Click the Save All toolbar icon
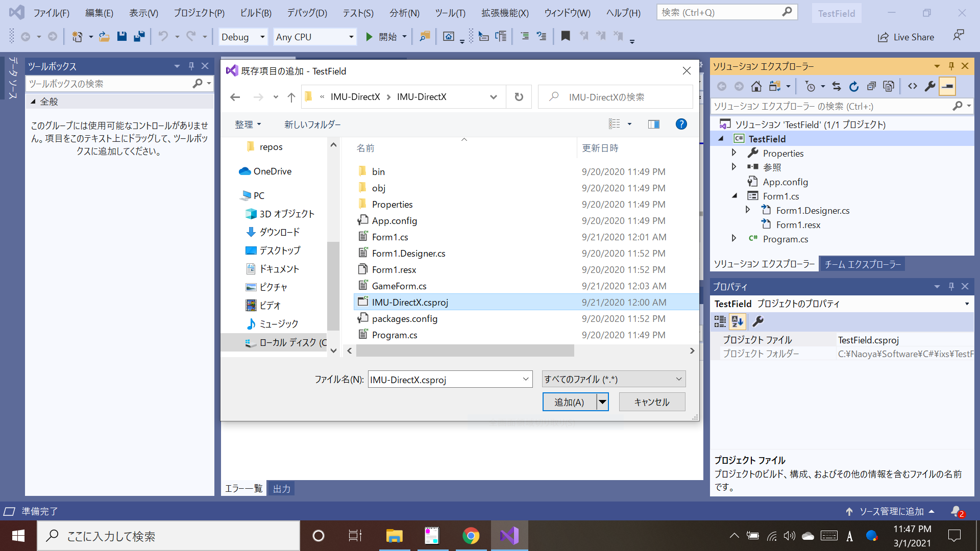The height and width of the screenshot is (551, 980). (x=139, y=36)
